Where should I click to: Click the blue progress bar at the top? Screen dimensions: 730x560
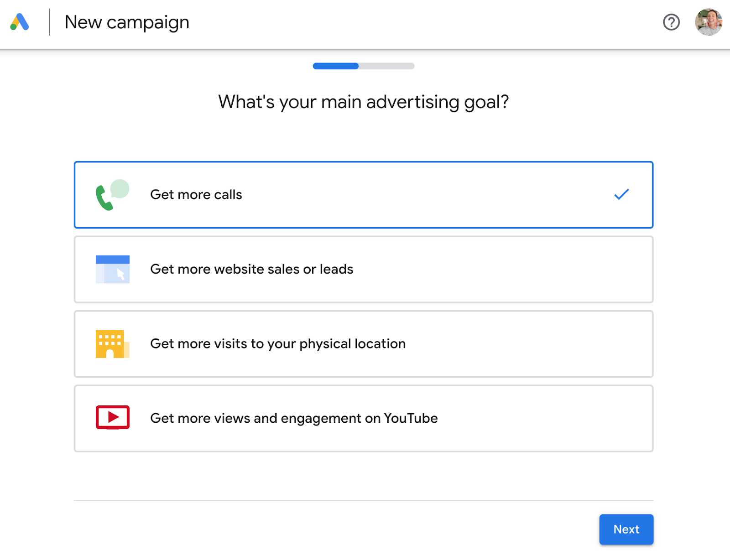pyautogui.click(x=335, y=66)
